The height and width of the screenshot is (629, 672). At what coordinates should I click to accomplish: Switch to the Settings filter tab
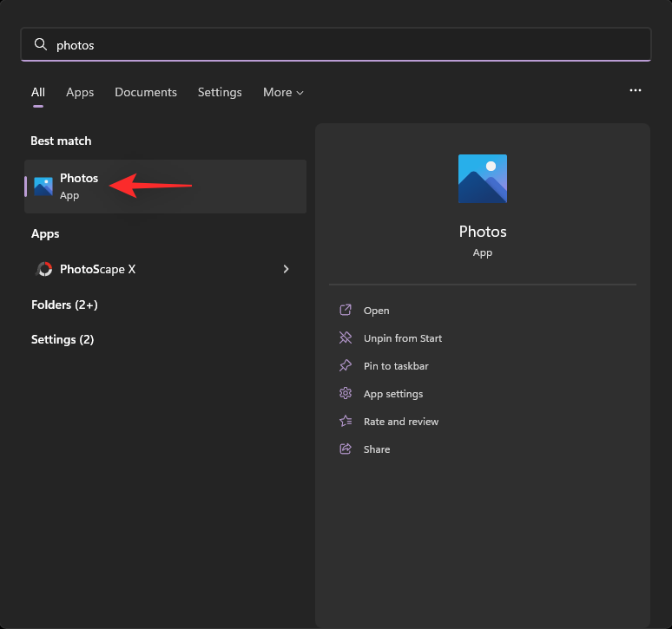(x=220, y=93)
